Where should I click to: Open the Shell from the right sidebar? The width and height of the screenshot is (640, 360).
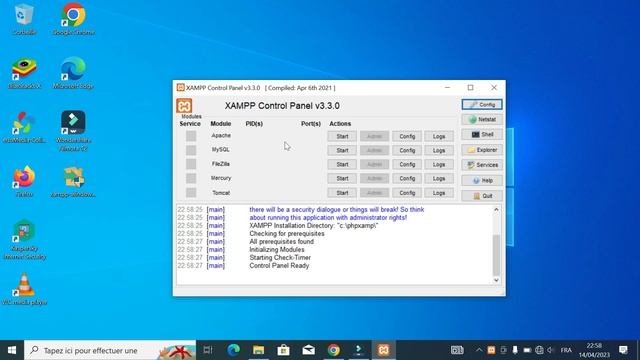tap(482, 135)
